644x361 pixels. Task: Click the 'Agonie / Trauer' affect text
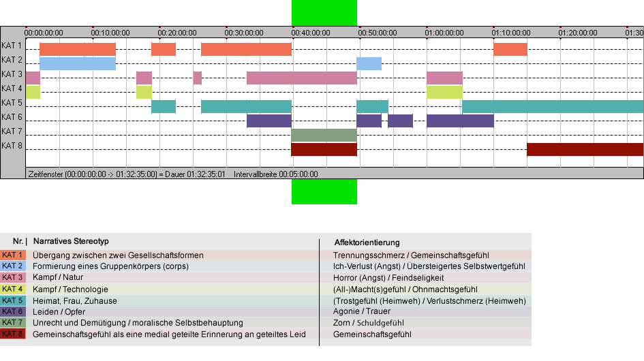pos(362,311)
